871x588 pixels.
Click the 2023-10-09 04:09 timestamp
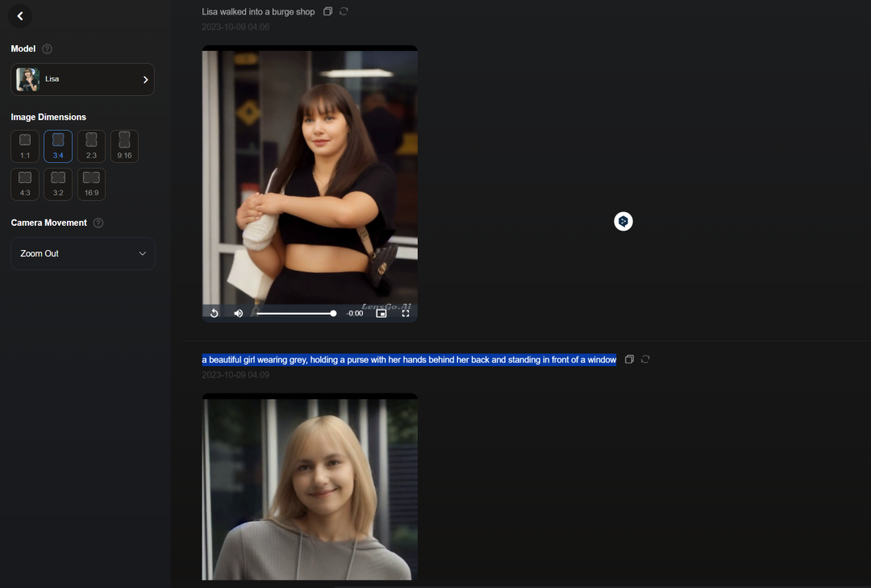pos(235,375)
